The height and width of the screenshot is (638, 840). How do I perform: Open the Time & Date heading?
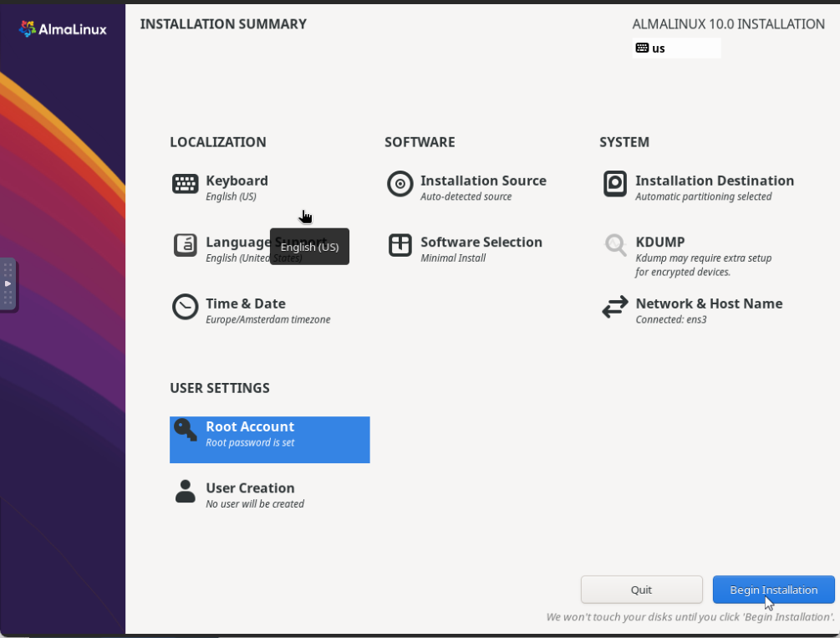pos(246,304)
